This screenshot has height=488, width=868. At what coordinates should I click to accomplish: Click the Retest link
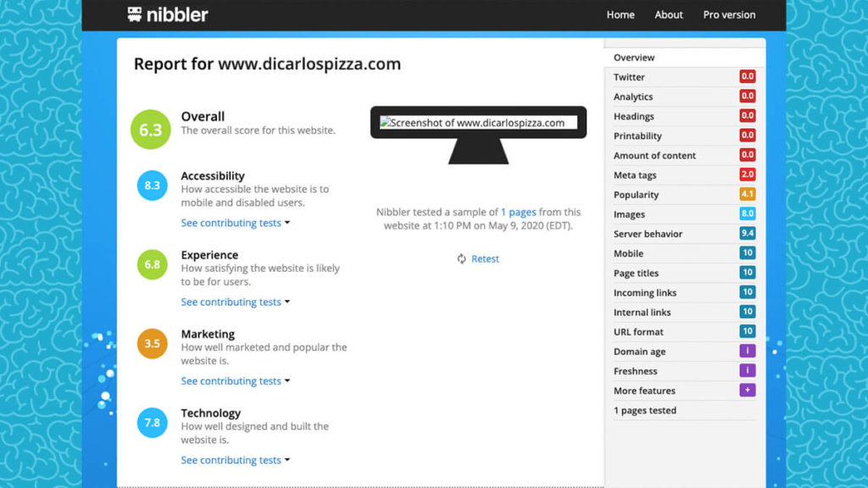[485, 259]
